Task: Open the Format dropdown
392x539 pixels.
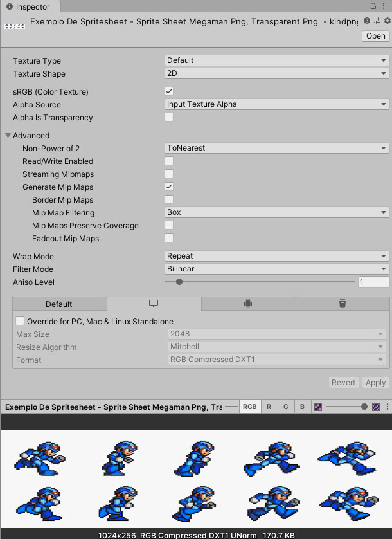Action: pos(277,360)
